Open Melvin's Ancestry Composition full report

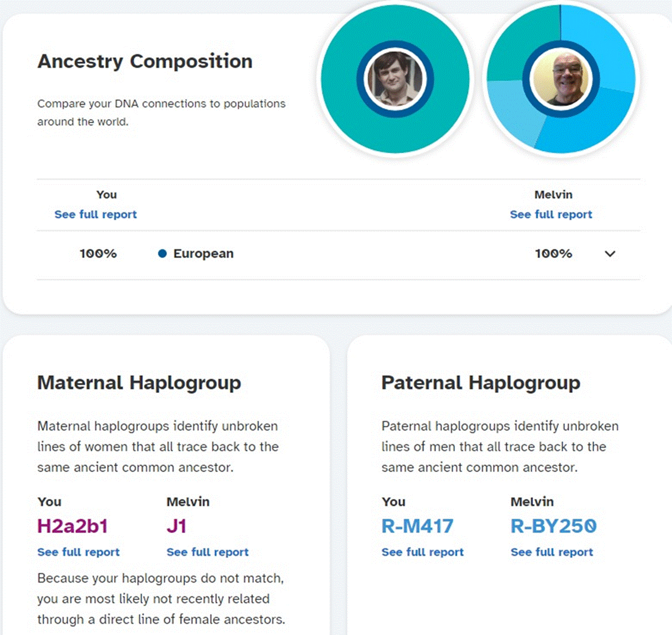click(551, 214)
